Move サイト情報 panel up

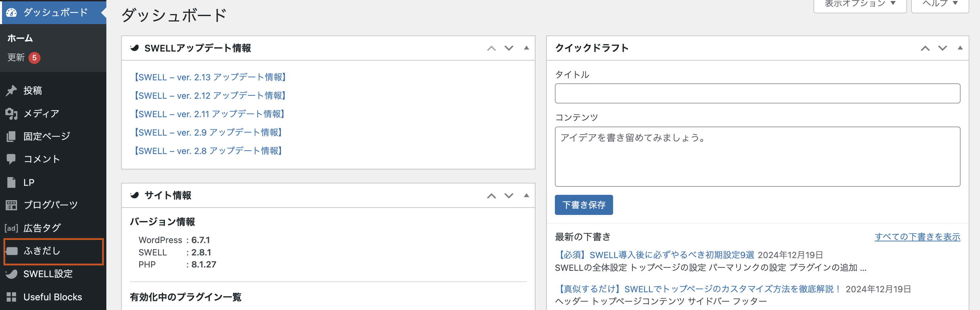pyautogui.click(x=492, y=196)
